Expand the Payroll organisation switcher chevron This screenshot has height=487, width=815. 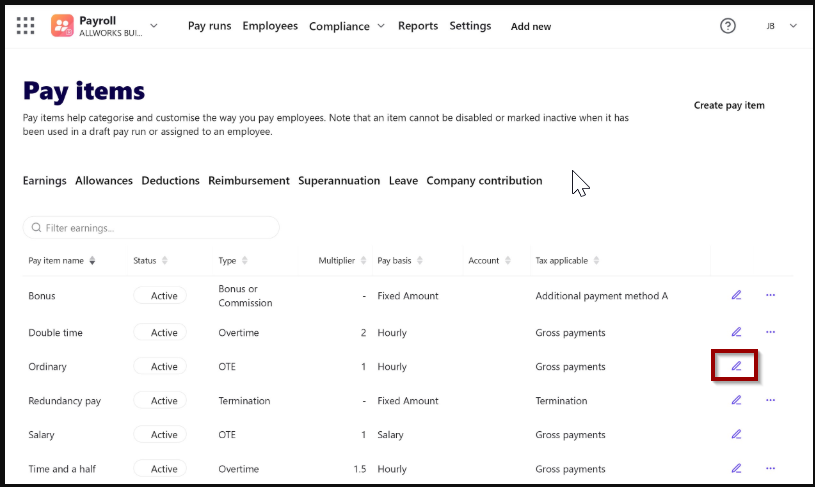(x=154, y=25)
